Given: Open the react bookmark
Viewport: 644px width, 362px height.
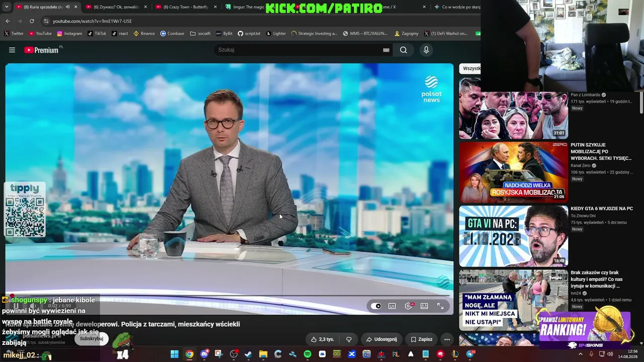Looking at the screenshot, I should pyautogui.click(x=120, y=34).
